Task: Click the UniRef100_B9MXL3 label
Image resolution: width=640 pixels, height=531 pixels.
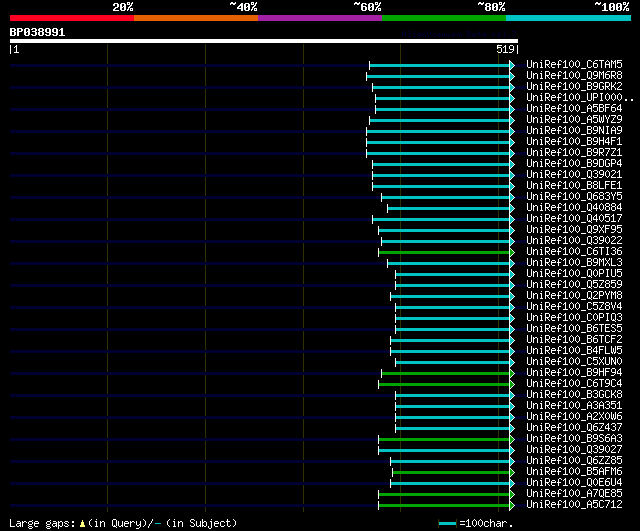Action: point(574,263)
